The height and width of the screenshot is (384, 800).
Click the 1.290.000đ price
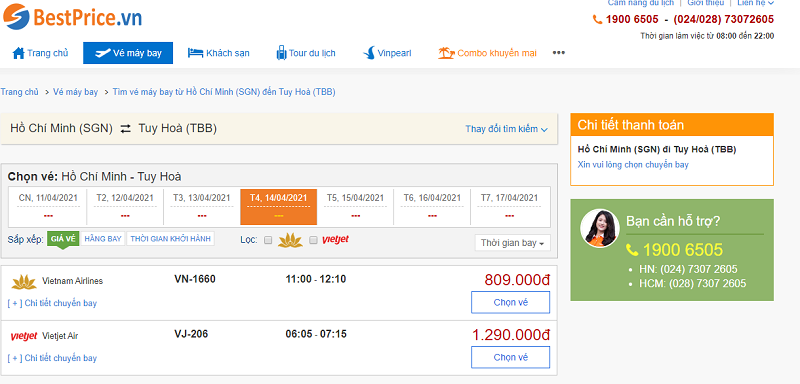[511, 335]
